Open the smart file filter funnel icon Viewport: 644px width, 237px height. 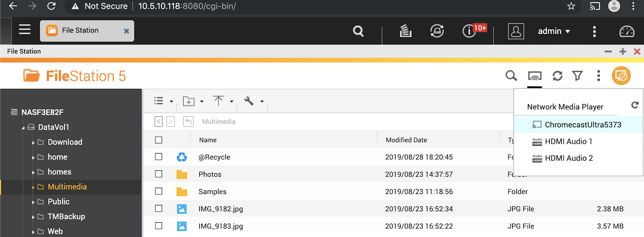[x=578, y=76]
